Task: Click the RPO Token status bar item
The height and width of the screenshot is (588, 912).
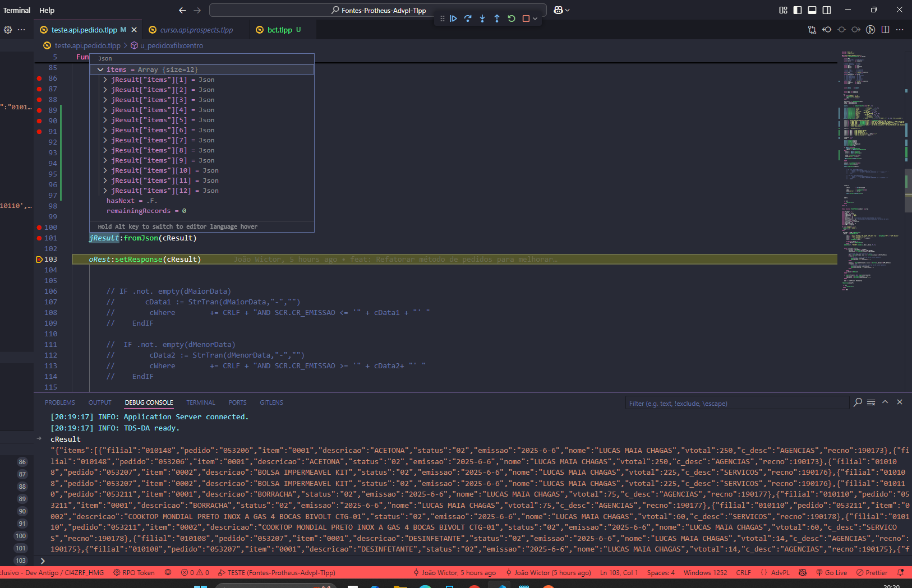Action: 134,572
